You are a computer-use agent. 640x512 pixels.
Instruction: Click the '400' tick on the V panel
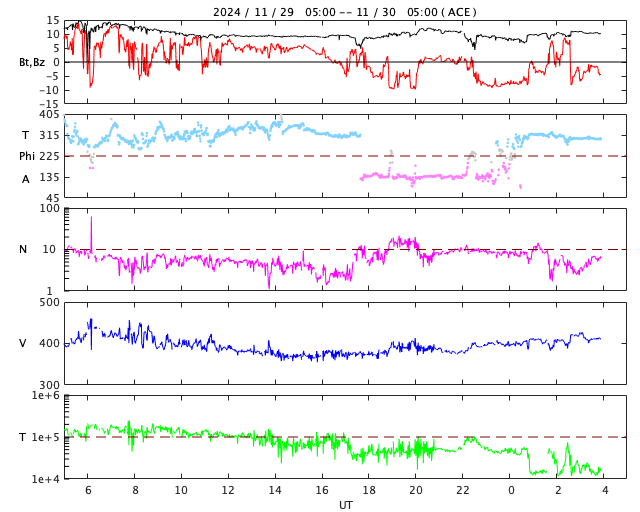[49, 343]
